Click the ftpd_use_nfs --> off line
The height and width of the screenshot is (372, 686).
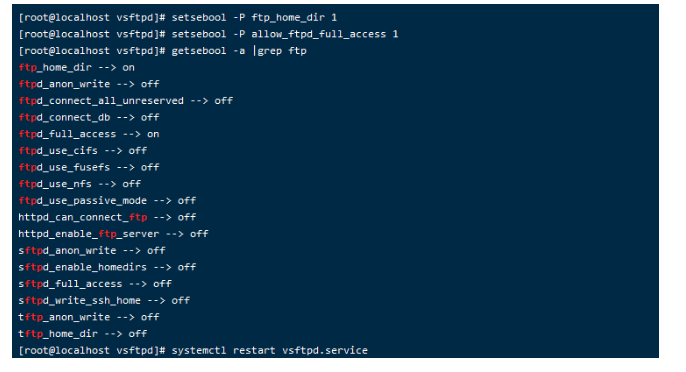80,184
